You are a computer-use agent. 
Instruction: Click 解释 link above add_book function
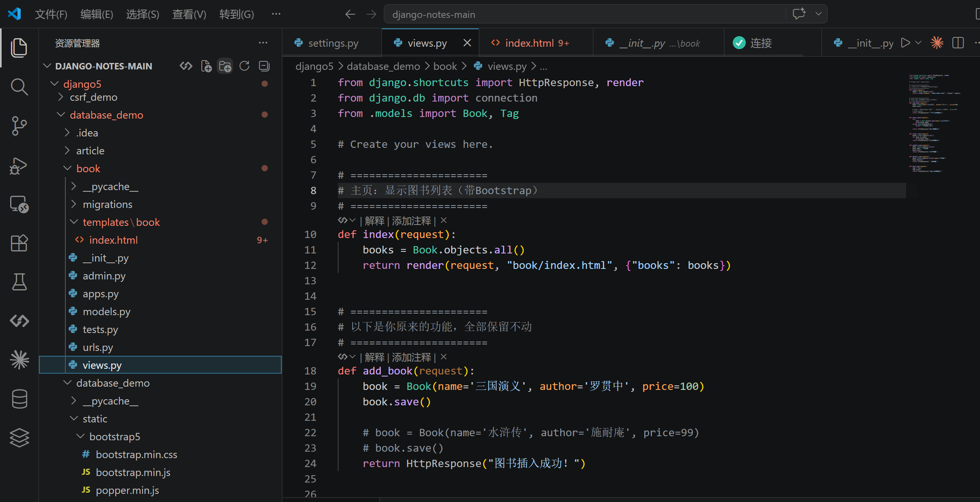coord(374,357)
